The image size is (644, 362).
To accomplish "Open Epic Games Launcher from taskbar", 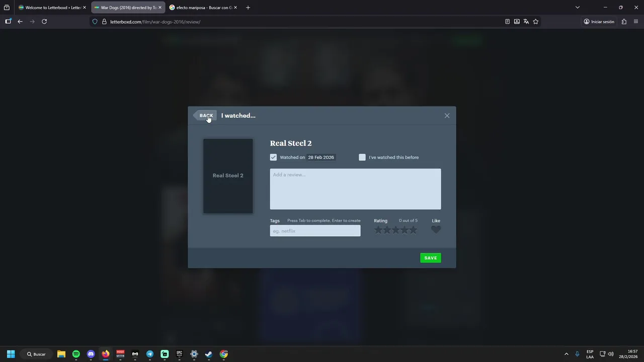I will coord(179,354).
